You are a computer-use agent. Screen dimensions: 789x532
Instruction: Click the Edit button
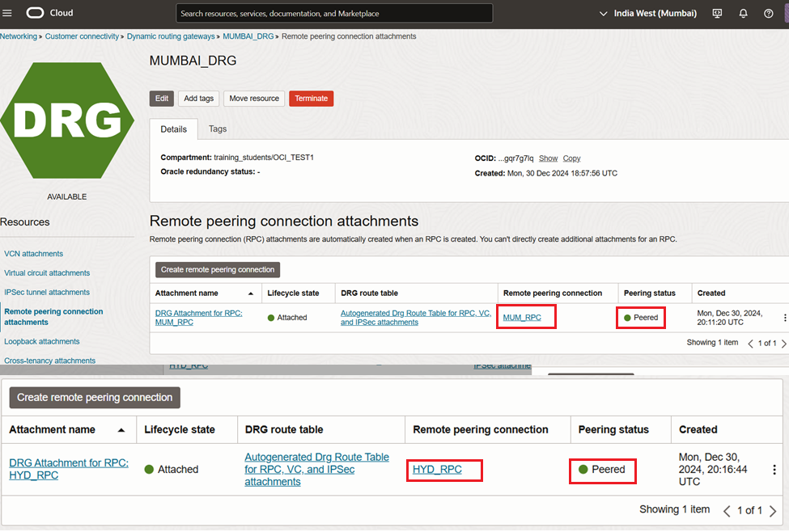162,99
